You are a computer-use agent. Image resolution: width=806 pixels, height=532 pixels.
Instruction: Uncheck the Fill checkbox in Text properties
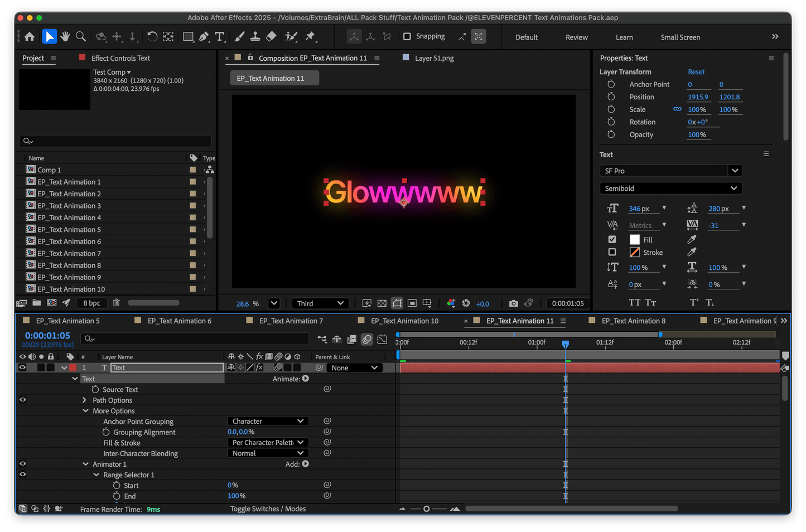(612, 239)
